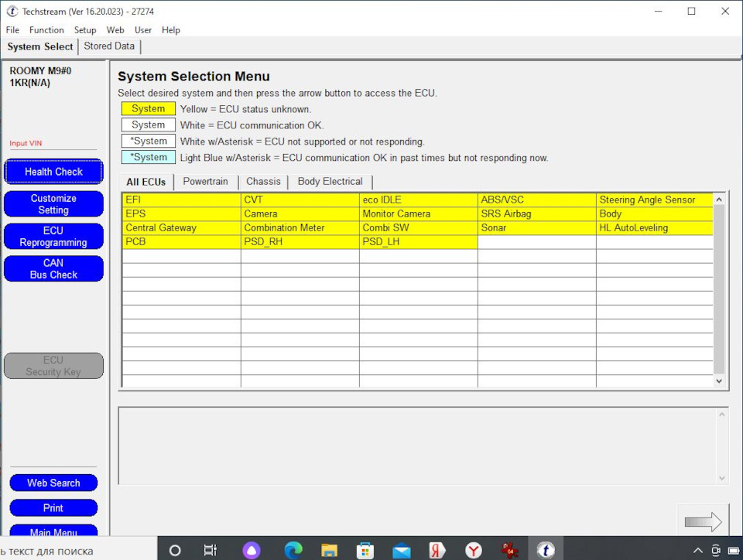The image size is (743, 560).
Task: Select the Combination Meter cell
Action: 300,227
